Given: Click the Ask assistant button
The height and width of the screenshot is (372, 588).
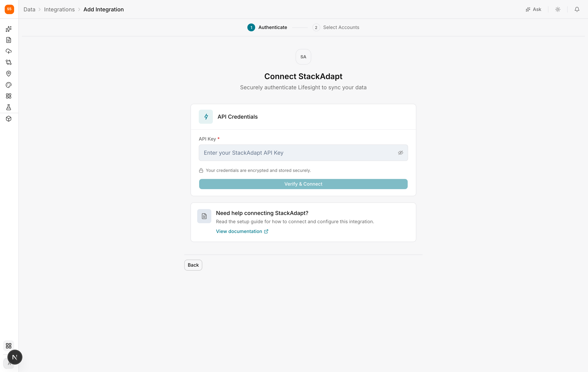Looking at the screenshot, I should 533,9.
